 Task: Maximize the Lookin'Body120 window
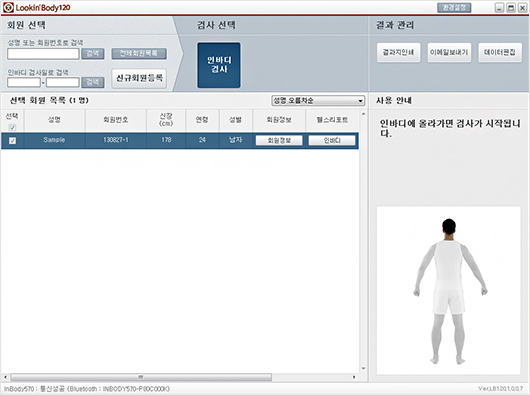pos(511,7)
